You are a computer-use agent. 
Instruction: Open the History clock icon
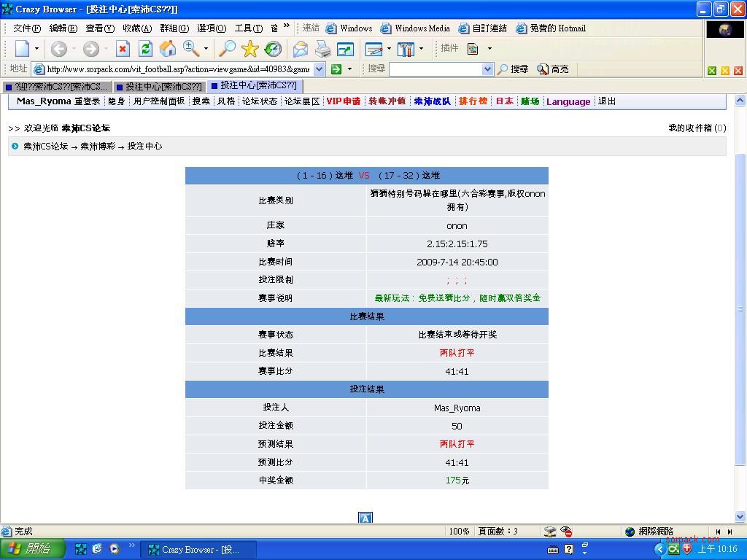point(273,49)
